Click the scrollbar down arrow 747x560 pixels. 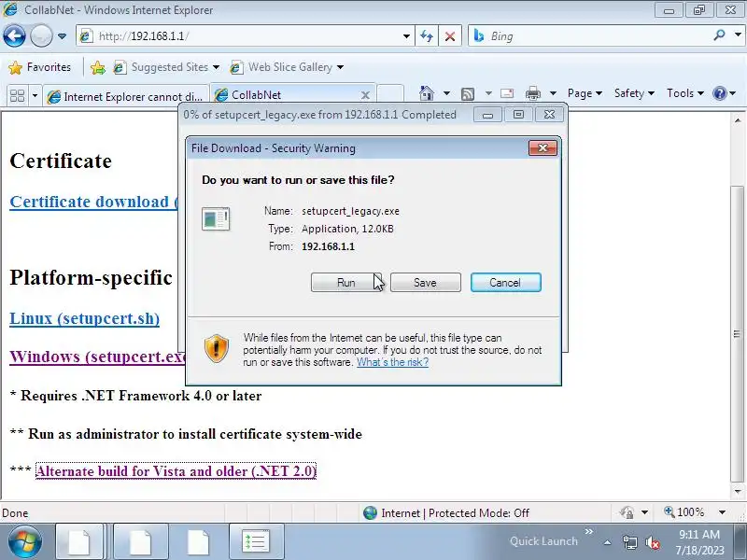click(x=738, y=491)
